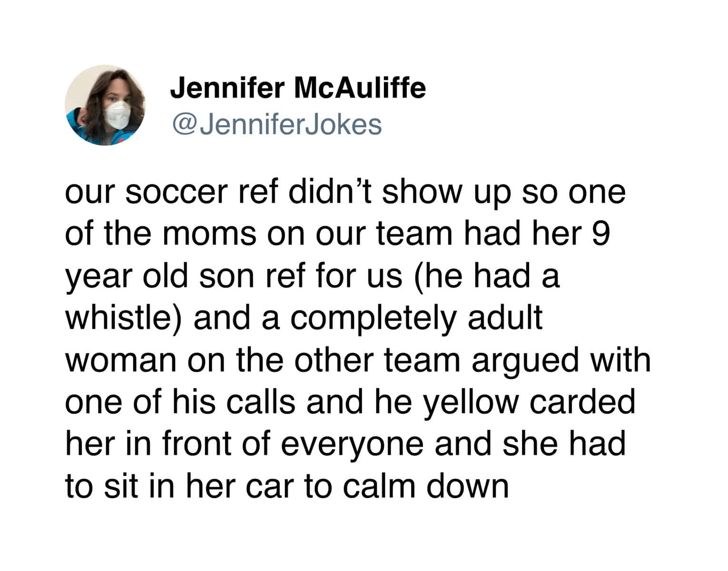Screen dimensions: 728x571
Task: Click the phrase "completely adult"
Action: (416, 318)
